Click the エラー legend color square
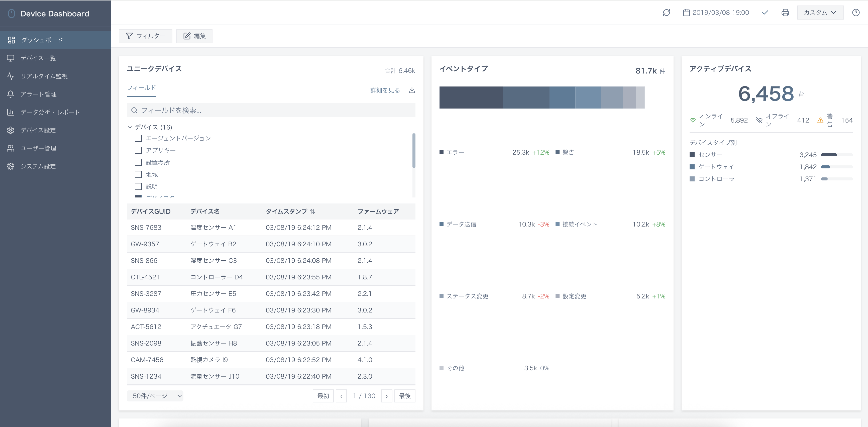Viewport: 868px width, 427px height. pos(442,152)
